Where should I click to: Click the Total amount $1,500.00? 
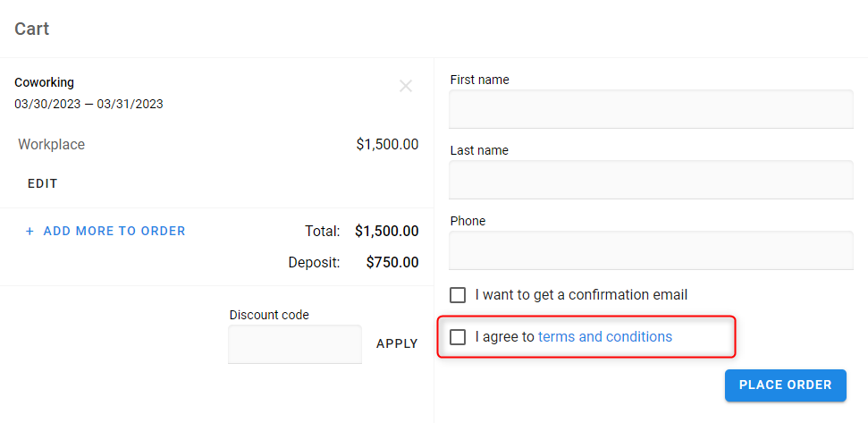386,231
